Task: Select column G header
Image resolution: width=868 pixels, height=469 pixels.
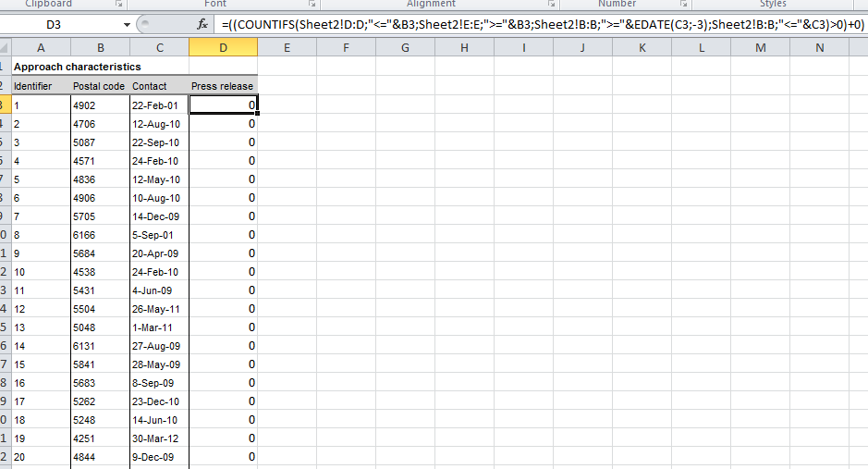Action: point(405,47)
